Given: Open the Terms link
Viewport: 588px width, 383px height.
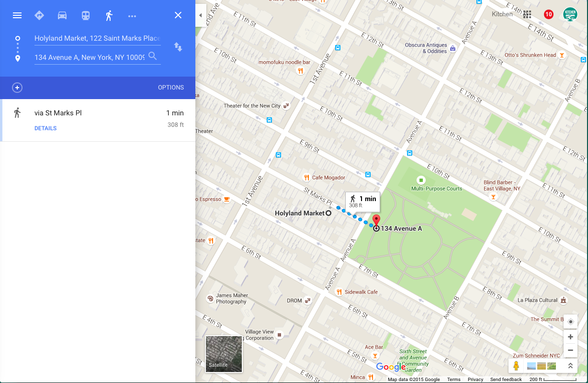Looking at the screenshot, I should coord(453,380).
